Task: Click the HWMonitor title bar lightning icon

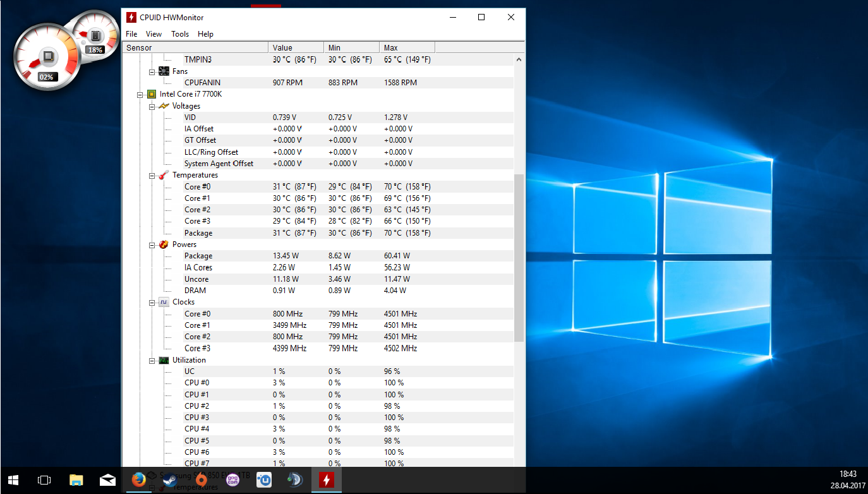Action: pyautogui.click(x=131, y=17)
